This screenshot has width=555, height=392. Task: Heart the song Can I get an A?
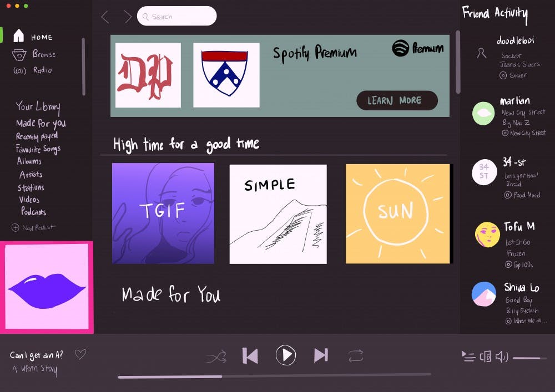(x=81, y=354)
